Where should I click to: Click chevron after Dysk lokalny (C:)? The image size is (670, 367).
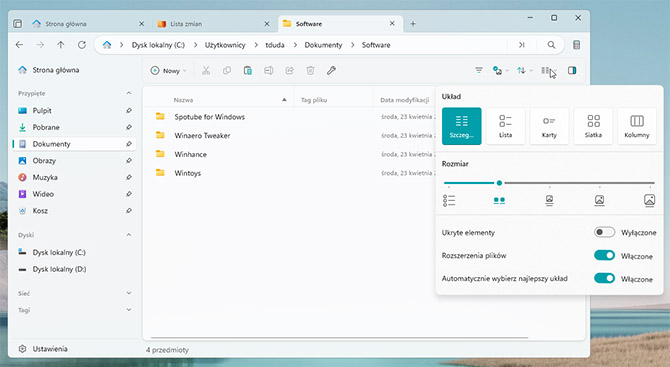tap(195, 45)
